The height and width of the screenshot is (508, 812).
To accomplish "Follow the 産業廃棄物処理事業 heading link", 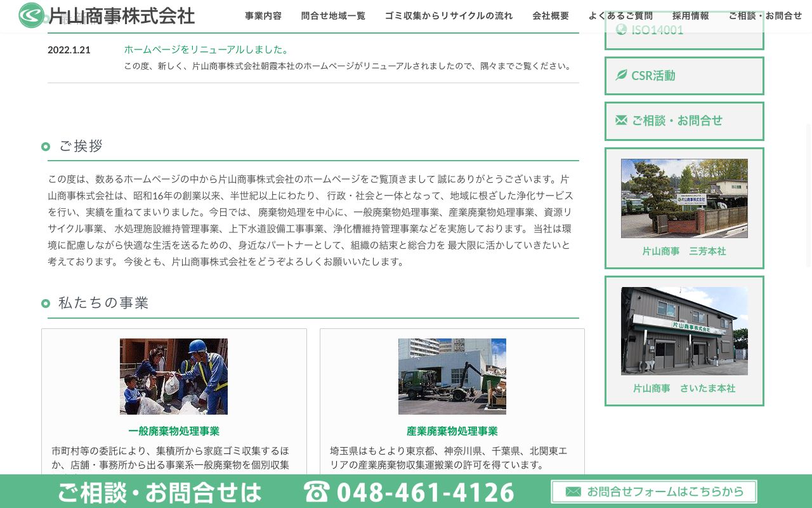I will pyautogui.click(x=452, y=431).
